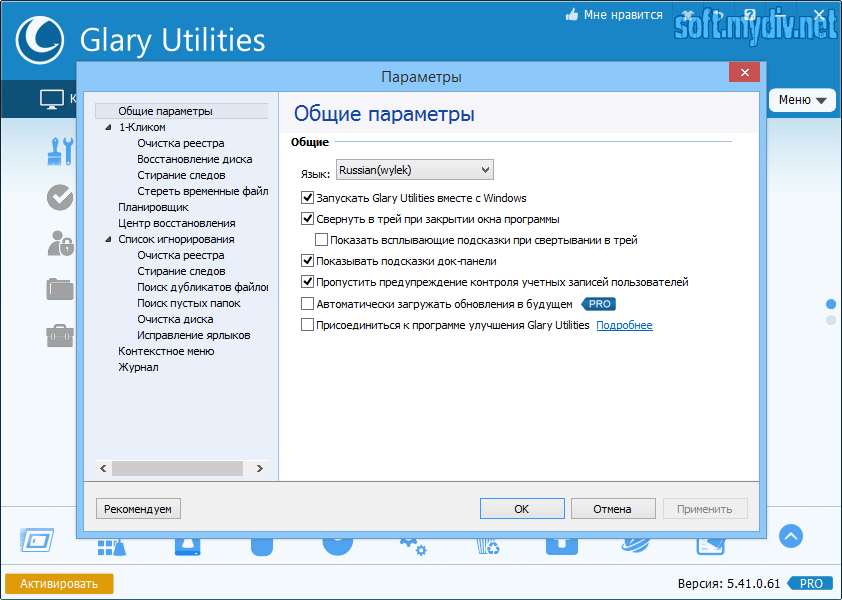This screenshot has height=600, width=842.
Task: Uncheck "Показывать подсказки док-панели"
Action: pyautogui.click(x=307, y=261)
